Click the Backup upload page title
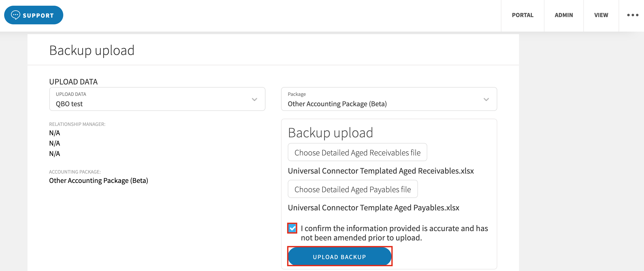 tap(92, 50)
